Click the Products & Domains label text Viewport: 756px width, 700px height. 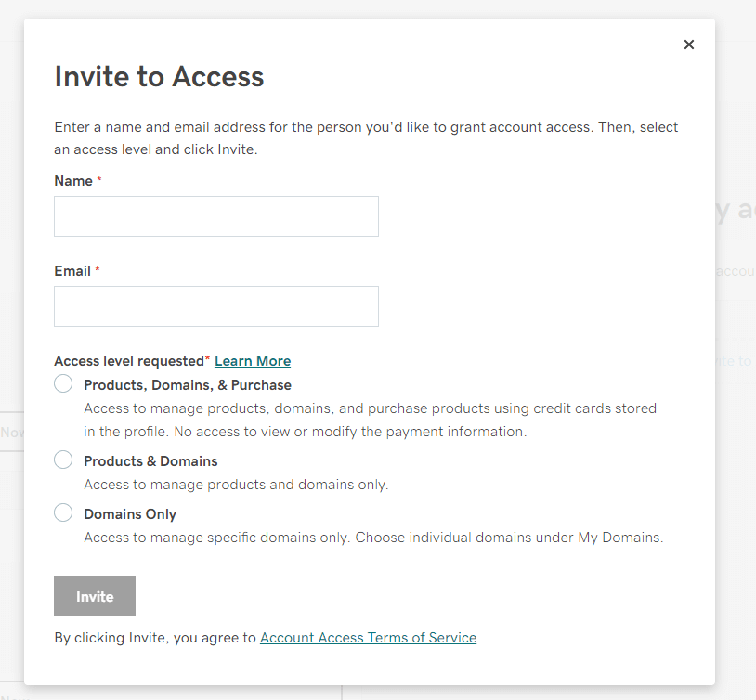click(x=150, y=461)
